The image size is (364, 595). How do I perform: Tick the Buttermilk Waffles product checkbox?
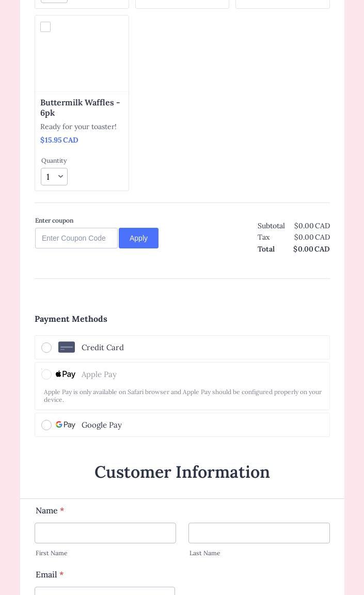coord(45,27)
